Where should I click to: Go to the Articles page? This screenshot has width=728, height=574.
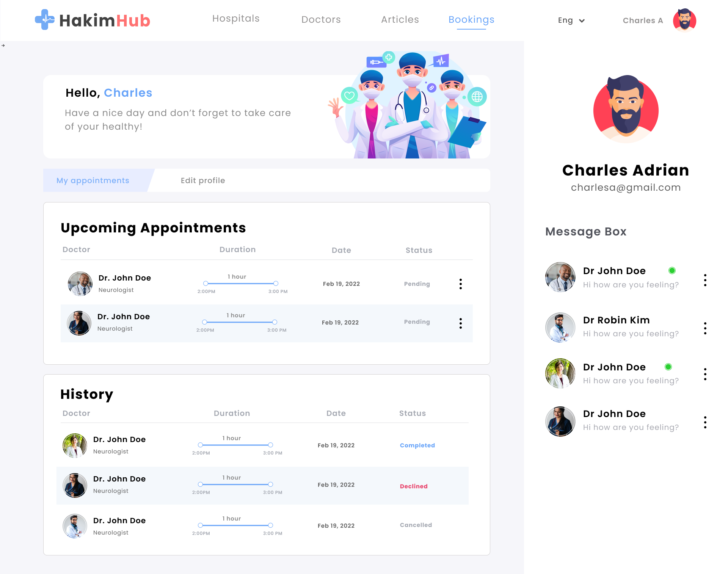click(x=400, y=19)
